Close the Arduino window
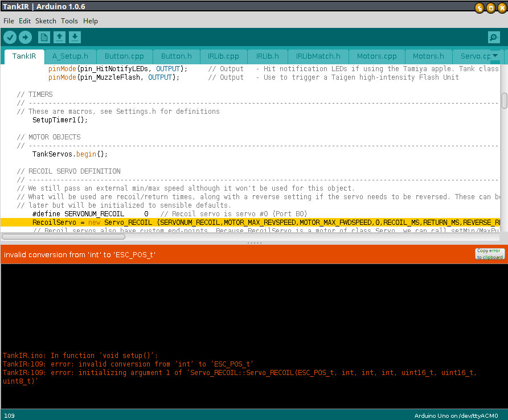This screenshot has width=508, height=420. tap(502, 7)
